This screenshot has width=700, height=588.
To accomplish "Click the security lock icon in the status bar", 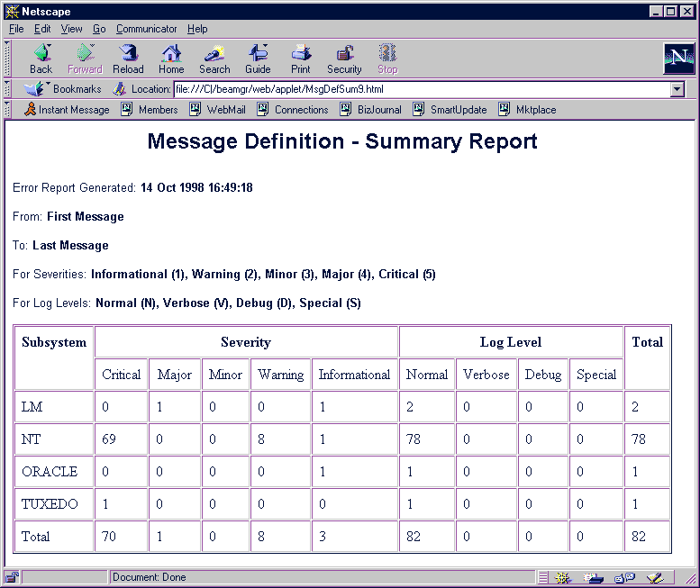I will pyautogui.click(x=12, y=577).
